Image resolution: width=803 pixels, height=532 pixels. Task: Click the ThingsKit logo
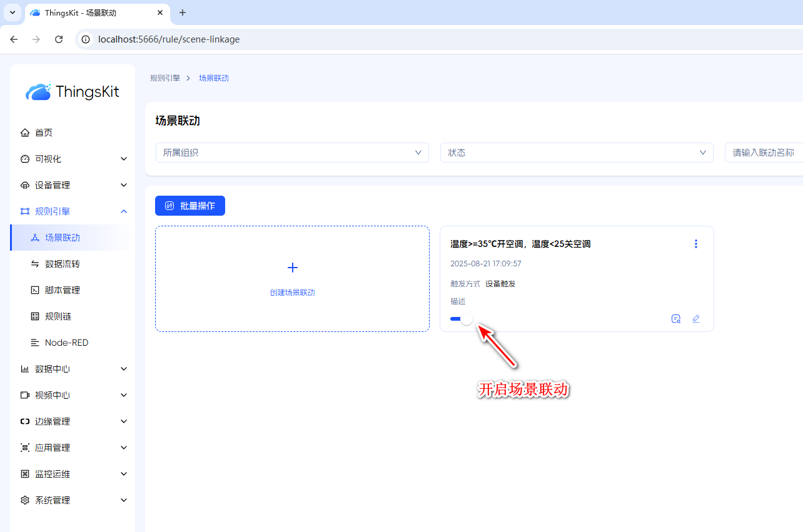73,92
